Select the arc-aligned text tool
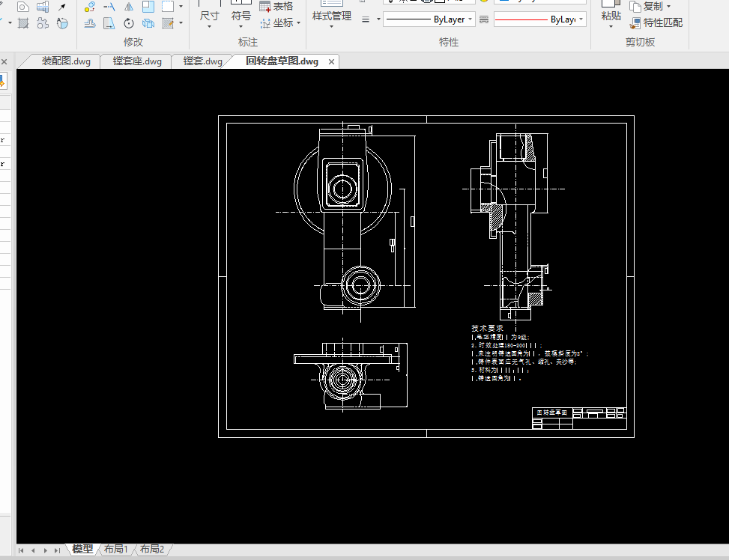 pyautogui.click(x=62, y=22)
